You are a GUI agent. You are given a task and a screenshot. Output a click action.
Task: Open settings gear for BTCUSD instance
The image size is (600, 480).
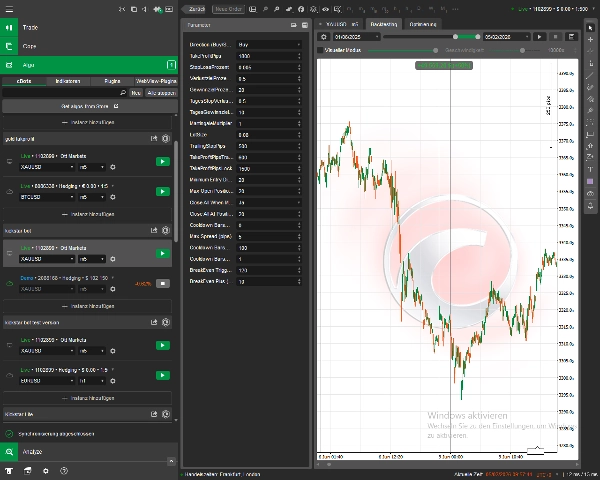(x=113, y=197)
